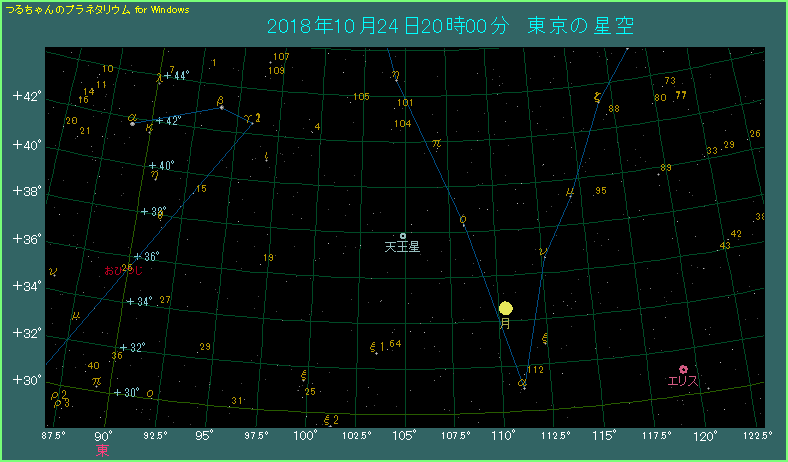
Task: Click the yellow Moon disc
Action: 506,308
